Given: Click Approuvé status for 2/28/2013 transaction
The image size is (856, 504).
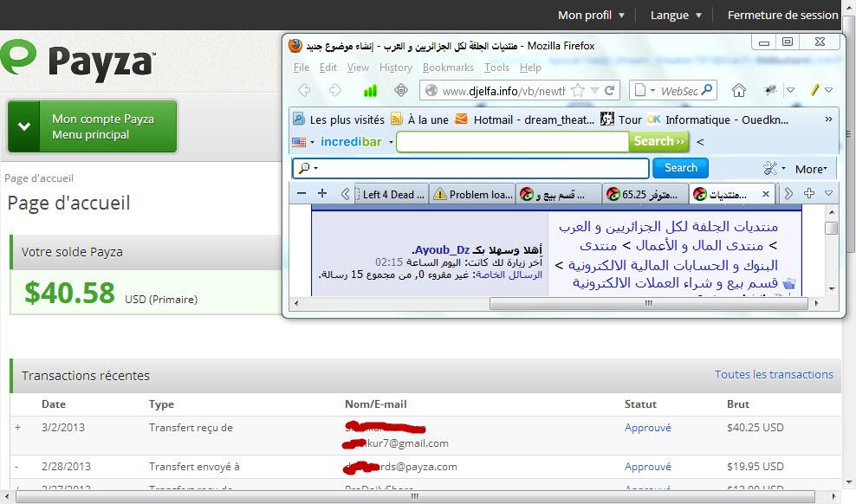Looking at the screenshot, I should coord(648,467).
